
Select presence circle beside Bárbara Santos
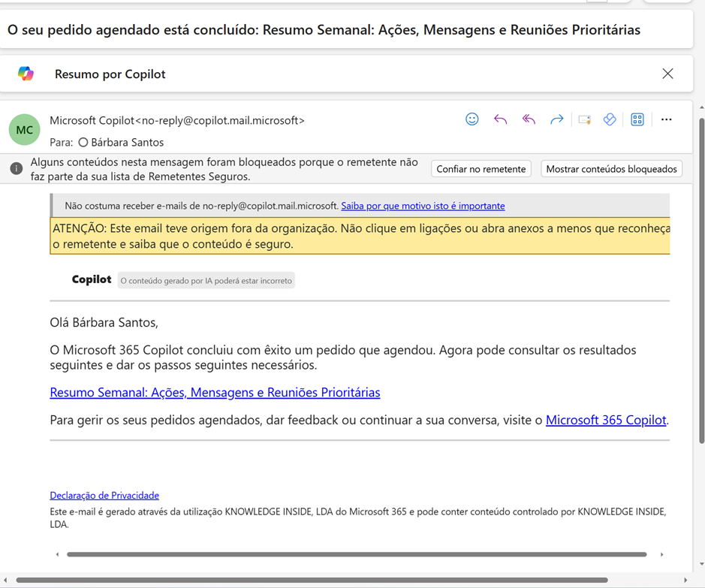(x=83, y=143)
